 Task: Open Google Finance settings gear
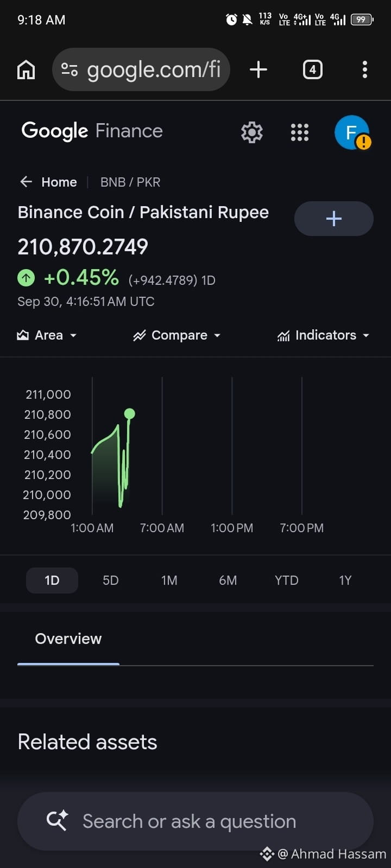pyautogui.click(x=252, y=132)
